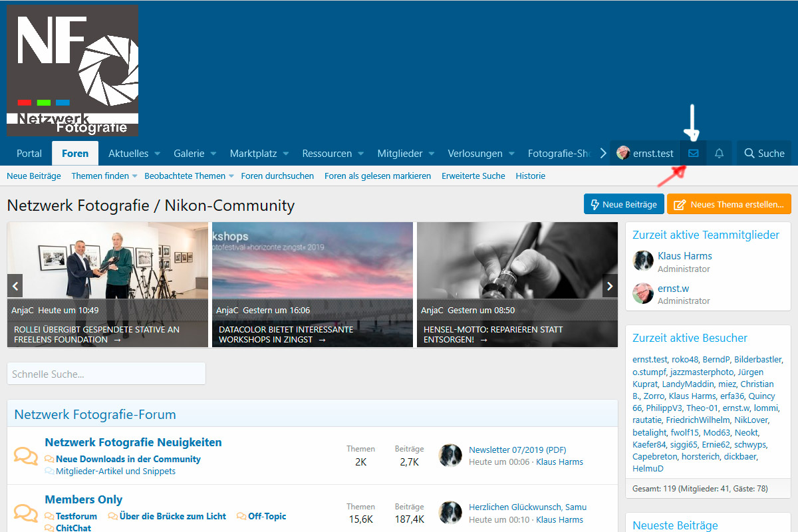This screenshot has height=532, width=798.
Task: Click Neuigkeiten forum speech bubble icon
Action: pos(26,456)
